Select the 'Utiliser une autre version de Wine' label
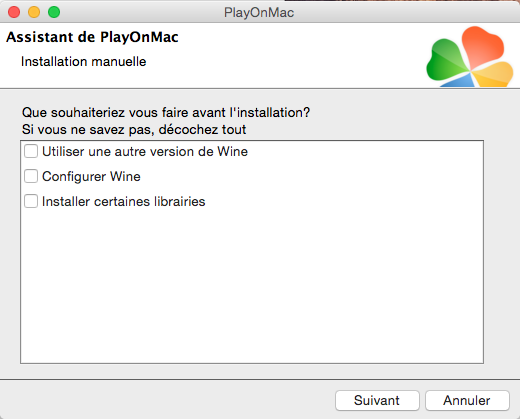 145,152
